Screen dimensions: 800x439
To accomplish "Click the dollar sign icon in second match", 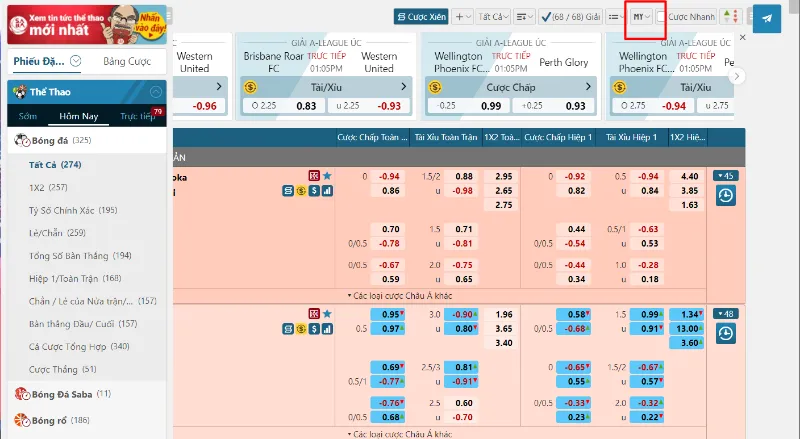I will 314,329.
